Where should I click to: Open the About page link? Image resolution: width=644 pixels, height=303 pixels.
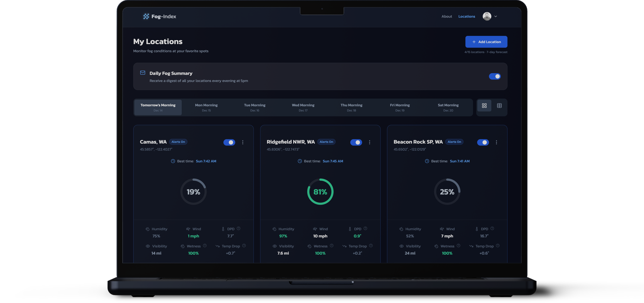pos(446,16)
